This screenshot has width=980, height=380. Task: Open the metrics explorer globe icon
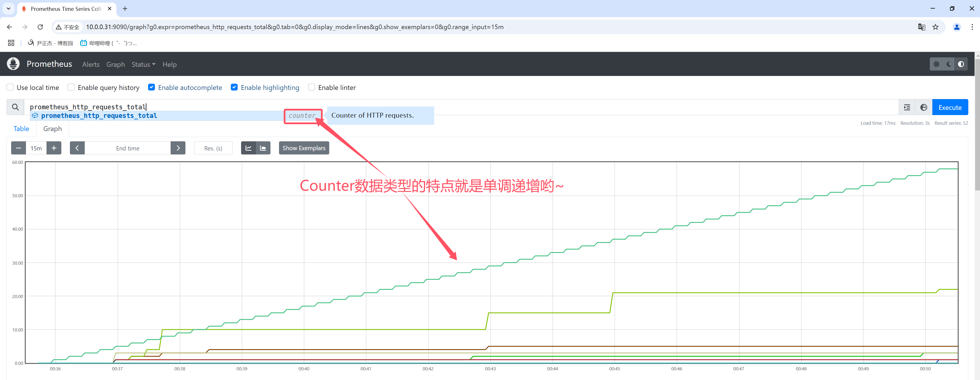[x=924, y=107]
